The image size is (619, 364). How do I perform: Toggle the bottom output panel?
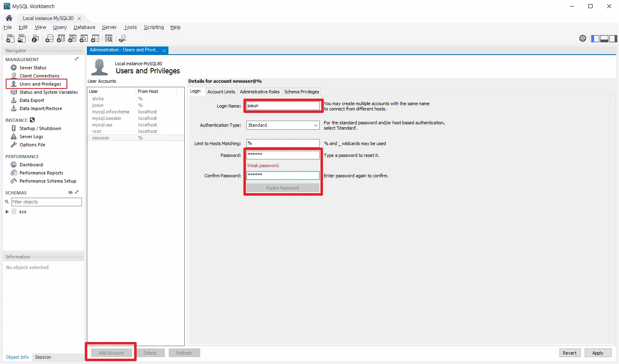[604, 39]
